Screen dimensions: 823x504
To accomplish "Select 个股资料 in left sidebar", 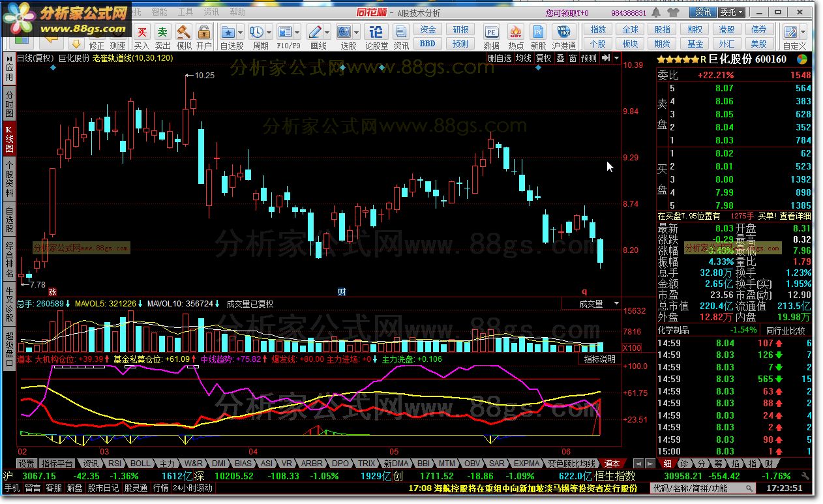I will click(x=9, y=179).
